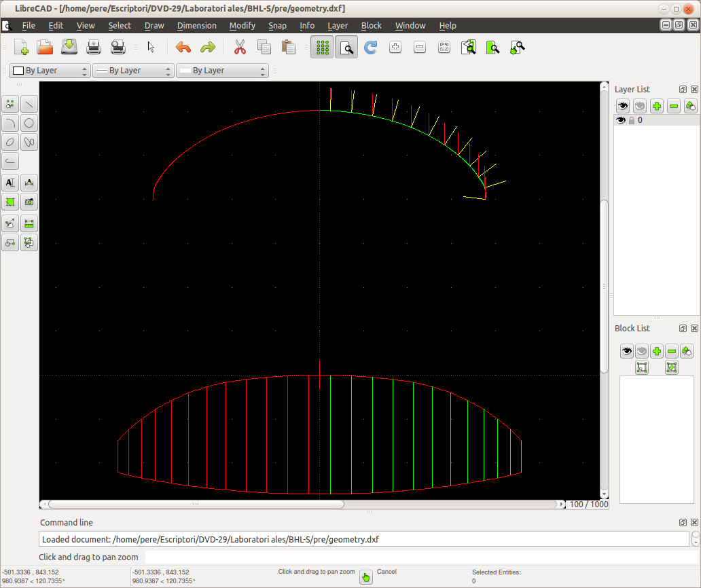701x588 pixels.
Task: Save the drawing with the Save icon
Action: 69,47
